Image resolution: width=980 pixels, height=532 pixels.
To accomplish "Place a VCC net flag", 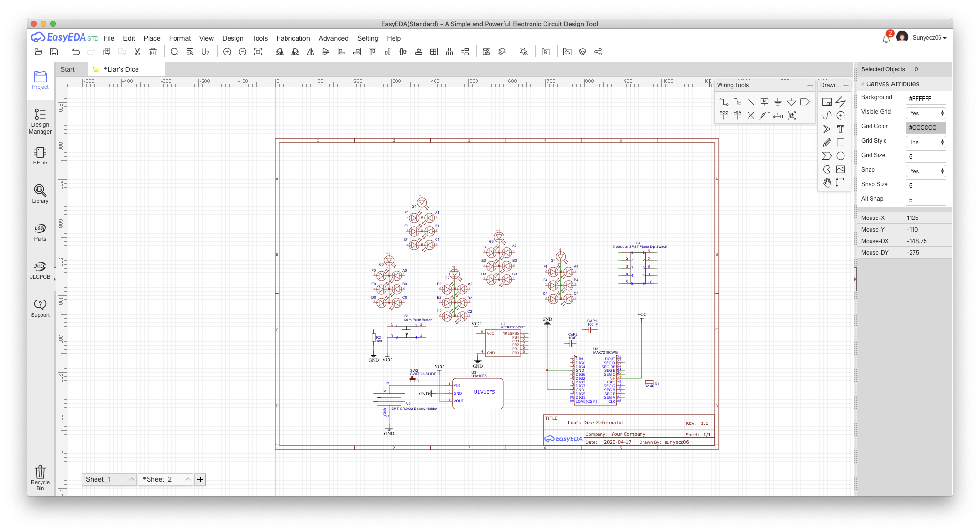I will point(723,115).
